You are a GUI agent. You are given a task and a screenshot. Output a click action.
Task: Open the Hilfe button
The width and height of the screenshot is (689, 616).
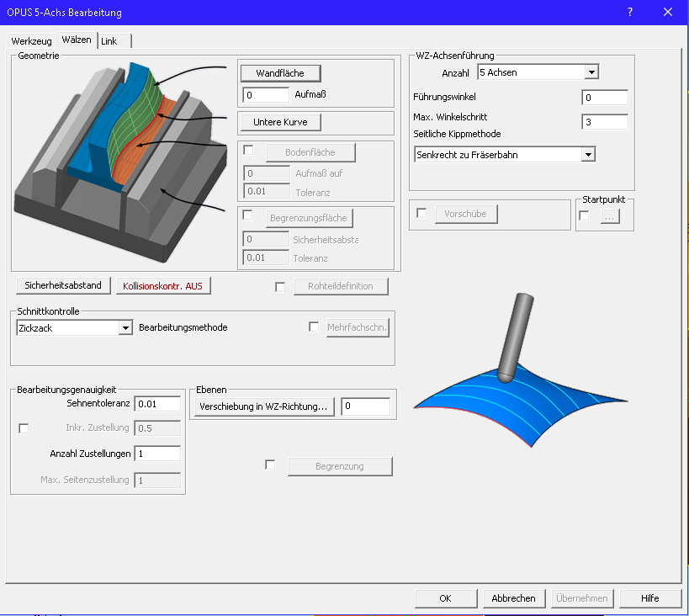[x=650, y=598]
